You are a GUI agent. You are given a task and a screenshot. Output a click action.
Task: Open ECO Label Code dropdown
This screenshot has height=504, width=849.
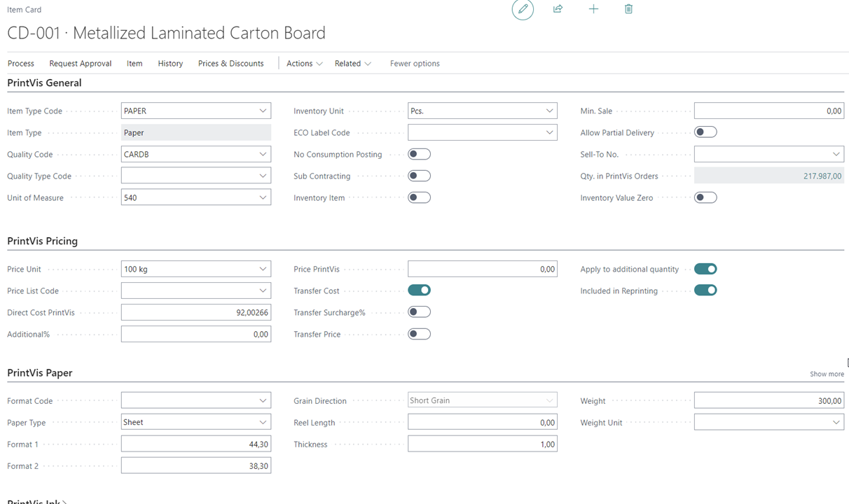549,132
